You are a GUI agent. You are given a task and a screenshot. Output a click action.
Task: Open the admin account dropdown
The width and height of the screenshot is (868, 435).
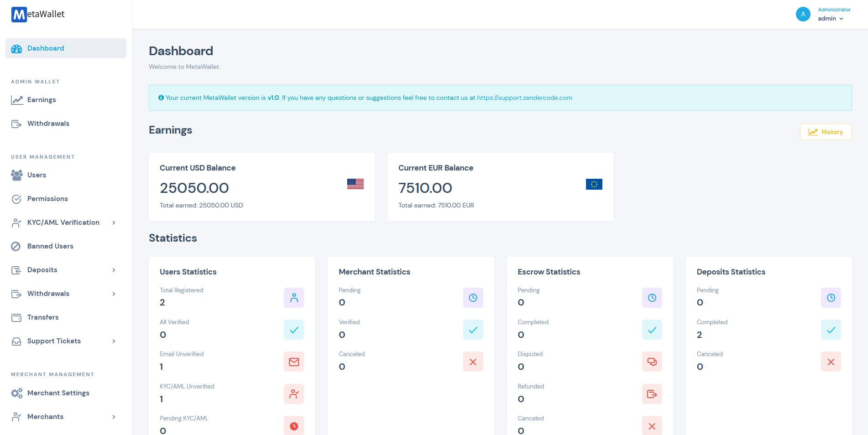pyautogui.click(x=831, y=19)
